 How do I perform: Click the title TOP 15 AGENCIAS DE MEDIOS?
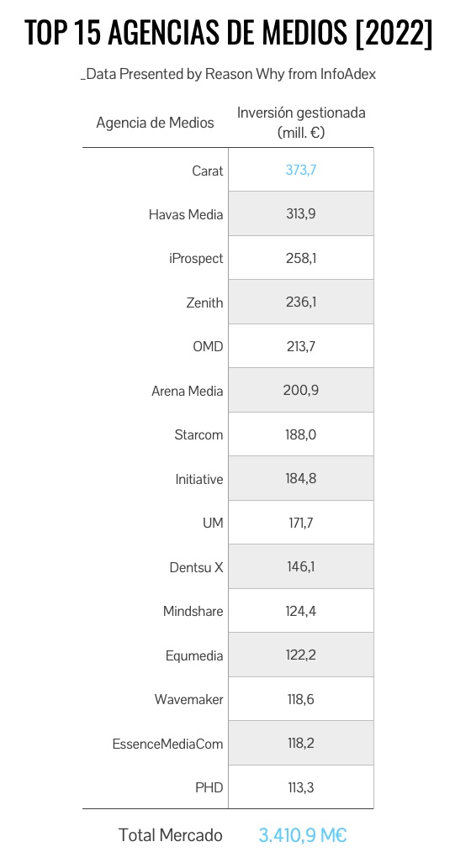point(228,33)
